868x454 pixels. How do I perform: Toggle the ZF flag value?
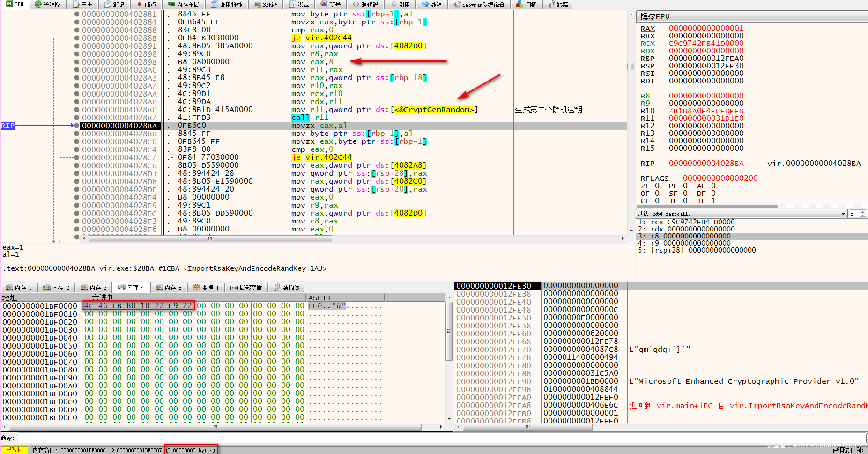pyautogui.click(x=657, y=186)
